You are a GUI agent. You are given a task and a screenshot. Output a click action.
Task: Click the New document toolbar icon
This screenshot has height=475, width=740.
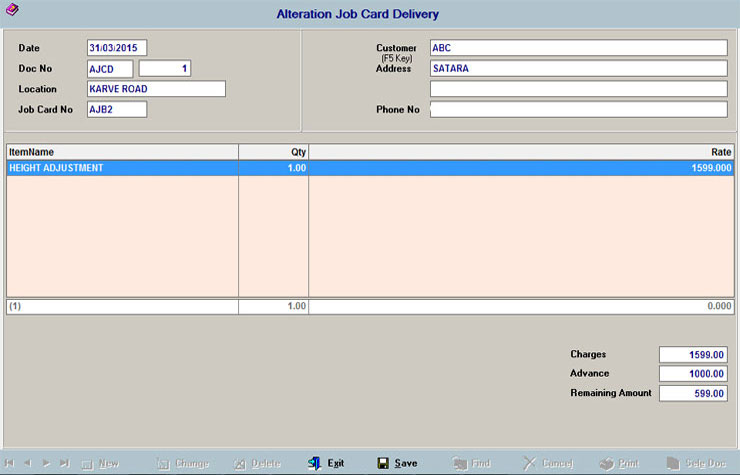pyautogui.click(x=87, y=463)
